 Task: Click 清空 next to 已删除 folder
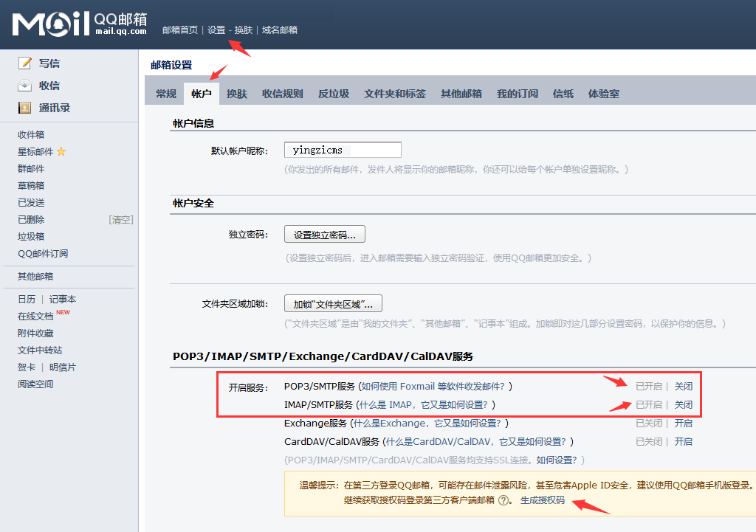point(121,220)
